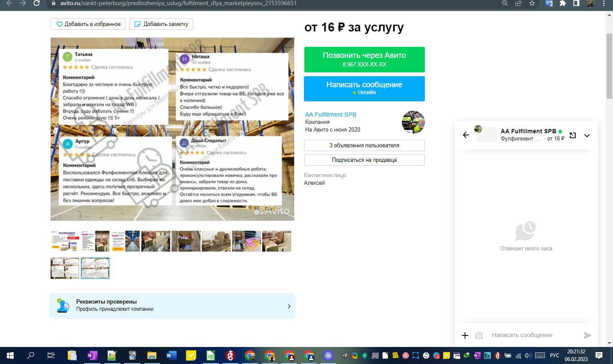Open volume control in system tray

[x=528, y=355]
